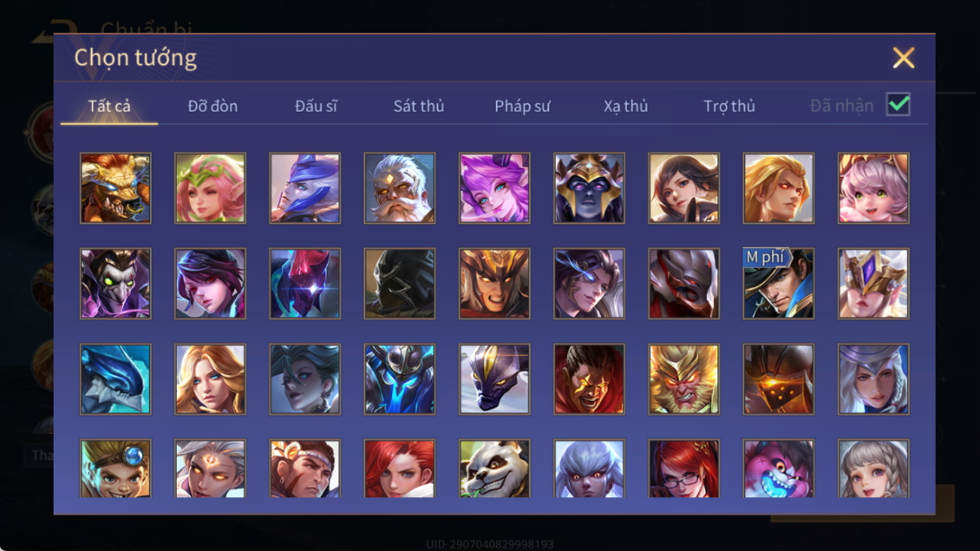
Task: Filter heroes by Pháp sư
Action: pos(522,107)
